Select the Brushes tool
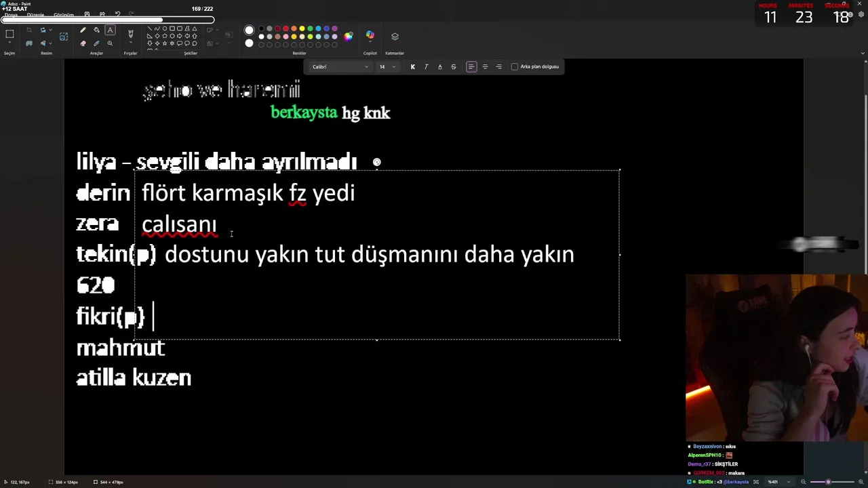The width and height of the screenshot is (868, 488). [130, 33]
